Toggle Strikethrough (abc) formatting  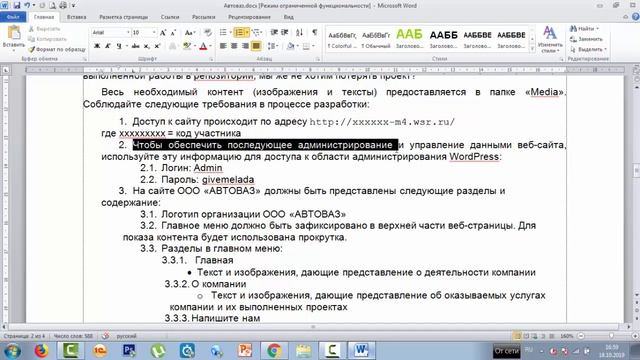[x=136, y=46]
